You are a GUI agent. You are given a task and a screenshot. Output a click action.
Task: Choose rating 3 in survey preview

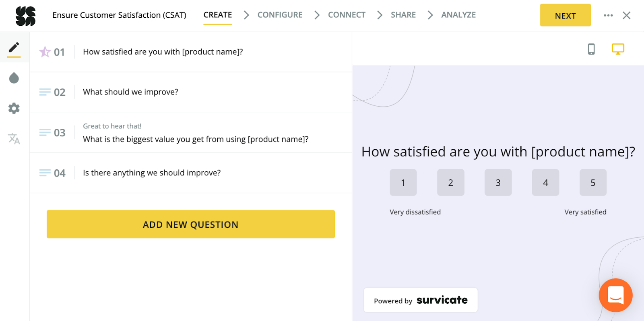click(x=498, y=183)
